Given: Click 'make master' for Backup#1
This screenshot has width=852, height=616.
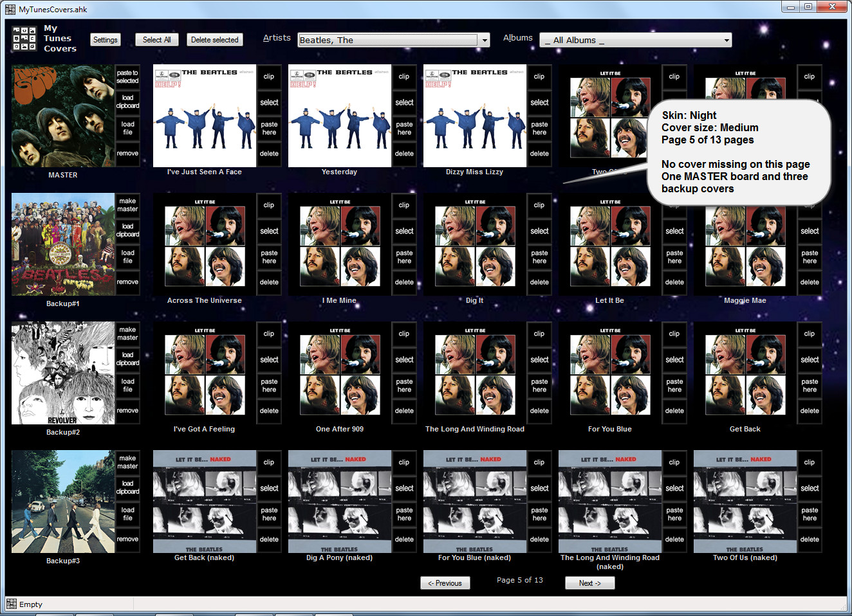Looking at the screenshot, I should coord(127,205).
